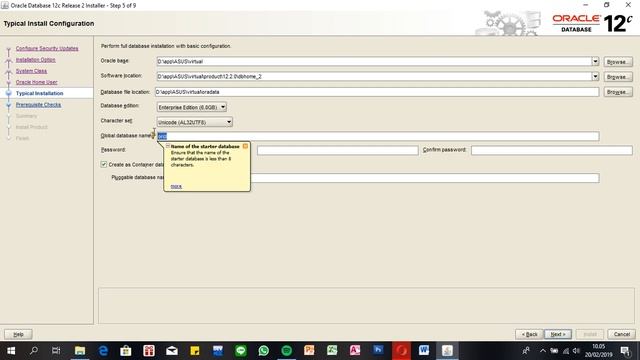Click the Password field

(x=338, y=150)
